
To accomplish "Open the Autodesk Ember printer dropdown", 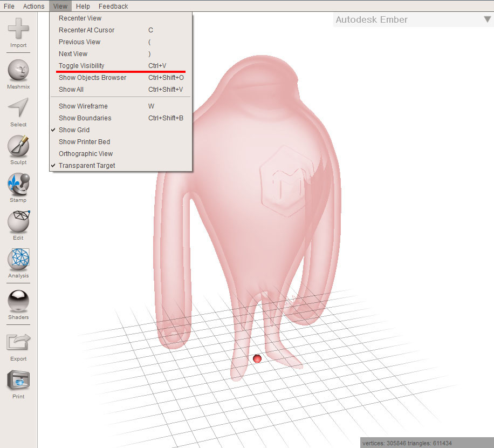I will [413, 19].
